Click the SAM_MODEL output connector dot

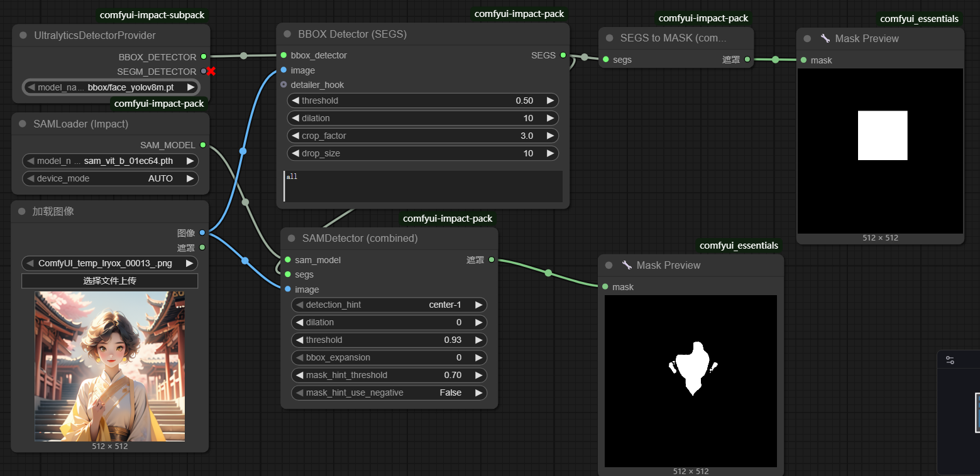[202, 145]
